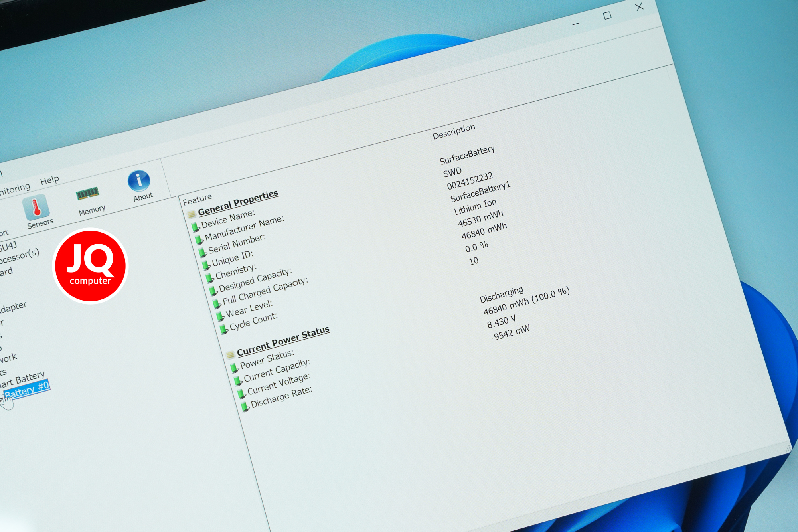Click the SurfaceBattery device name value

[x=467, y=155]
